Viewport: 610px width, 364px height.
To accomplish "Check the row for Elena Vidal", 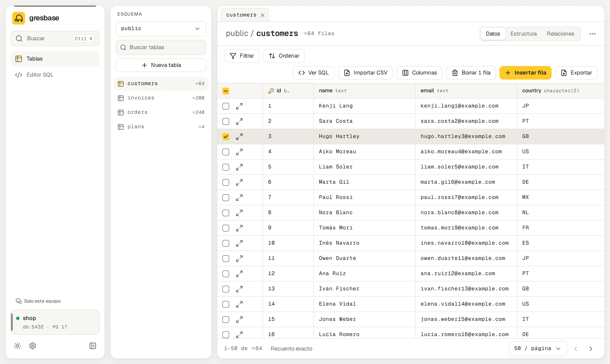I will 226,304.
